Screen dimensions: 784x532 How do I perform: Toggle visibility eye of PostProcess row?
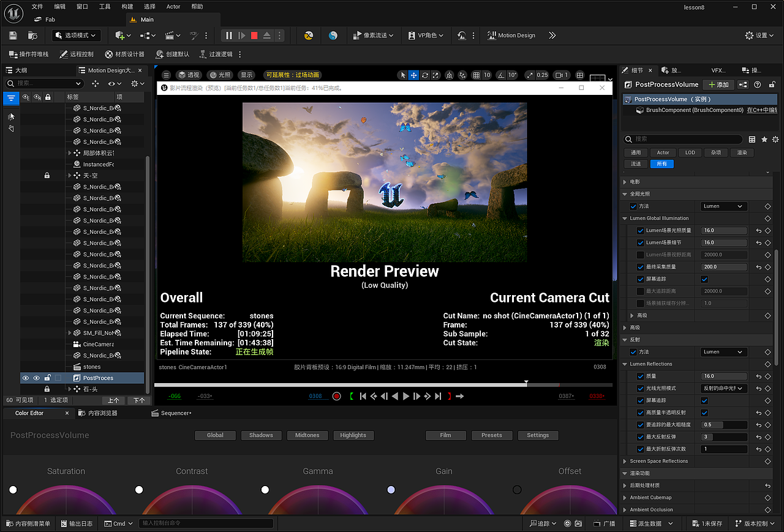pos(26,378)
